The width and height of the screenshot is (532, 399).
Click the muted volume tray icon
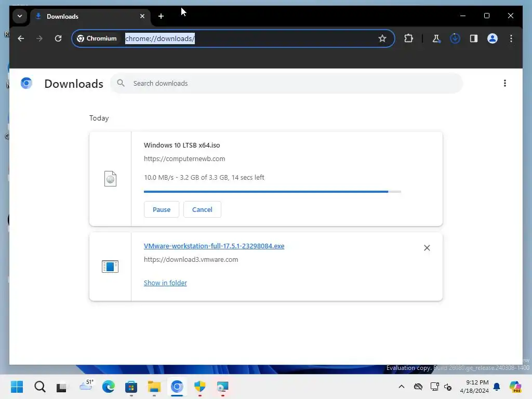(448, 387)
